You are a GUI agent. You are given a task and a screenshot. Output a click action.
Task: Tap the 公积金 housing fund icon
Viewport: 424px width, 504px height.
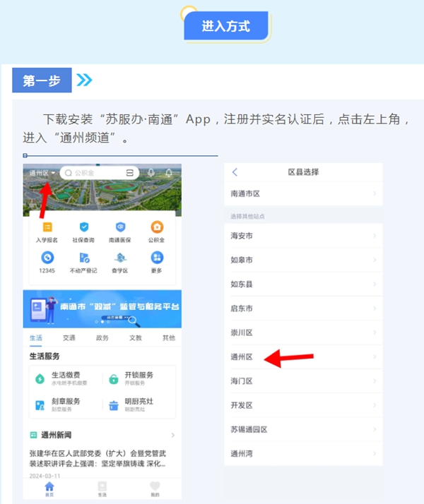click(156, 227)
